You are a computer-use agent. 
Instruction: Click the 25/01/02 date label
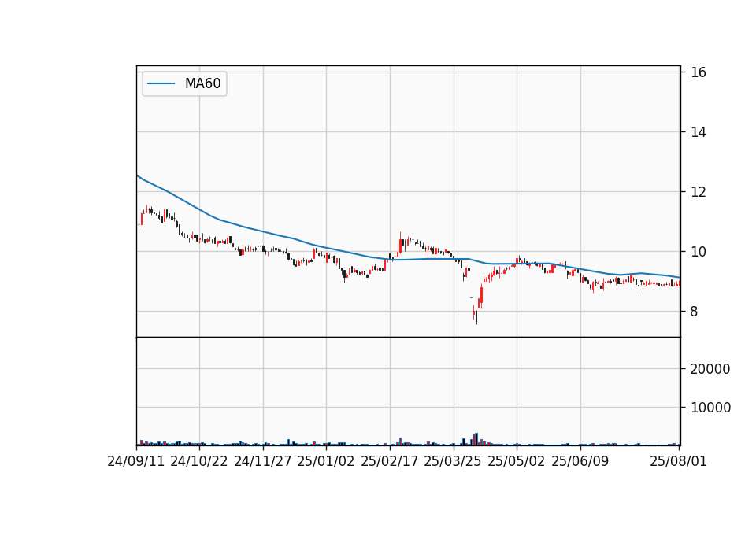pos(326,461)
